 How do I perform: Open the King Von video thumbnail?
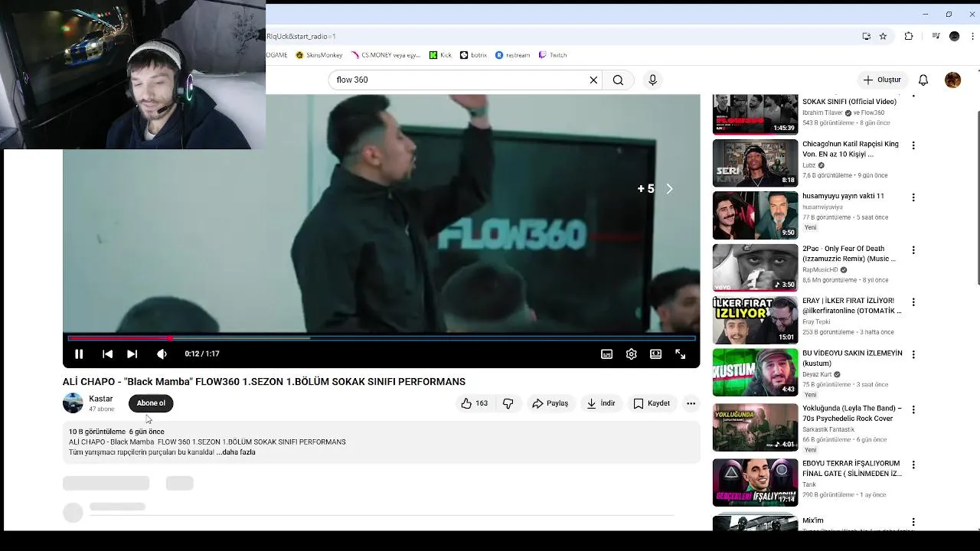(755, 163)
